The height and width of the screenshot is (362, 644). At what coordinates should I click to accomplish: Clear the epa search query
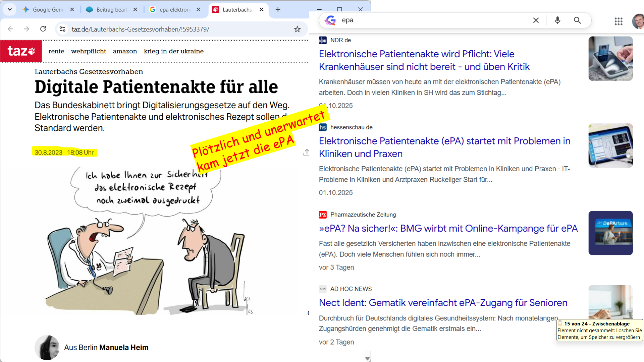click(536, 20)
